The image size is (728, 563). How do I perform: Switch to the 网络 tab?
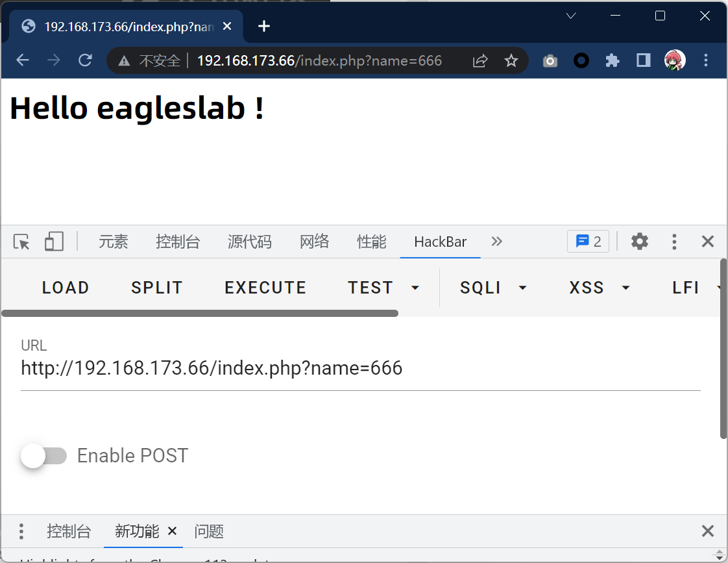pos(315,242)
